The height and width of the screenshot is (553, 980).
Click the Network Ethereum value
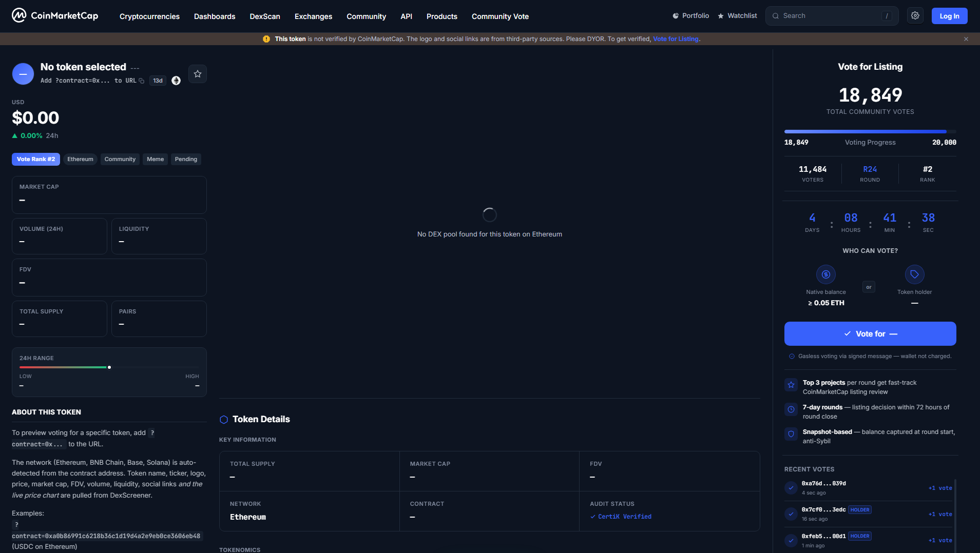click(x=248, y=517)
